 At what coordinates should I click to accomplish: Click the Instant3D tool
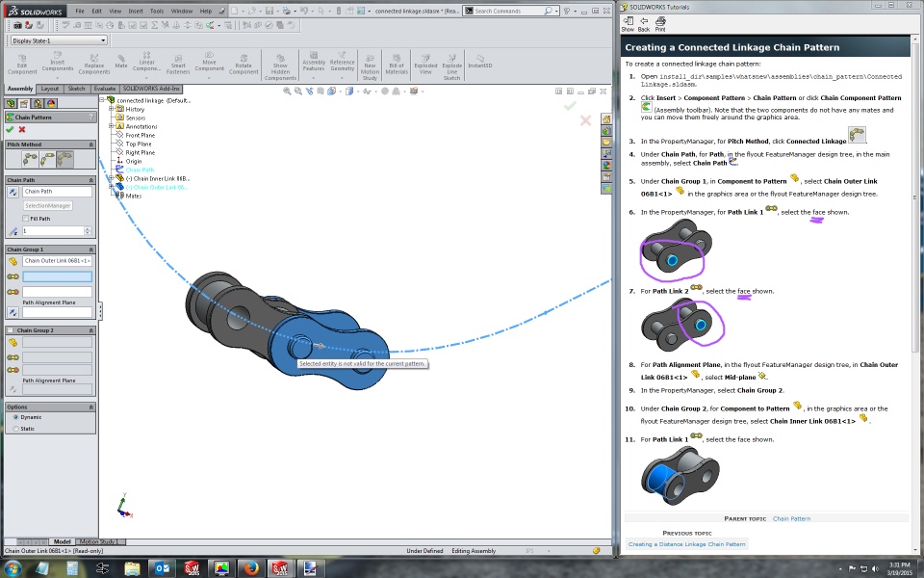(x=479, y=62)
